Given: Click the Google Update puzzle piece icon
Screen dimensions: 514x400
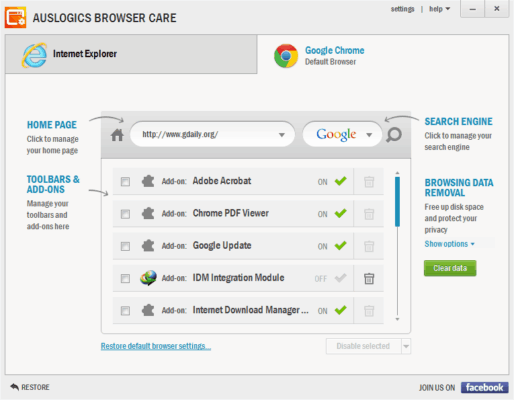Looking at the screenshot, I should coord(148,246).
